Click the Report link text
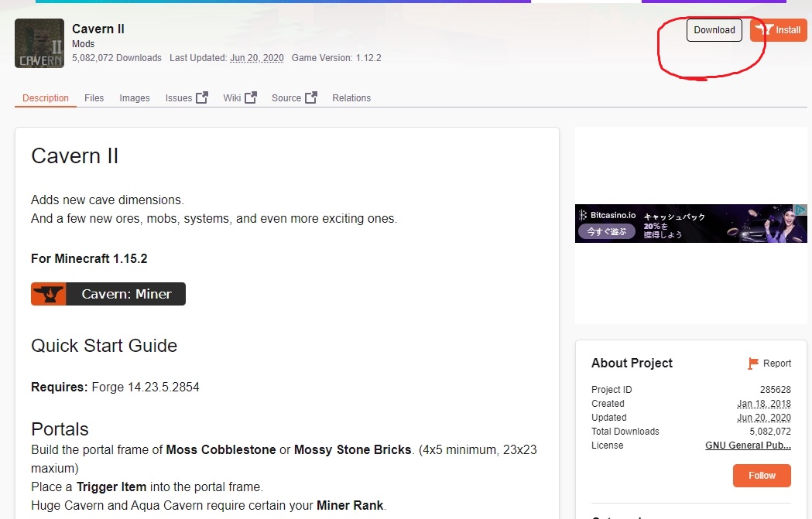This screenshot has height=519, width=812. click(x=777, y=364)
